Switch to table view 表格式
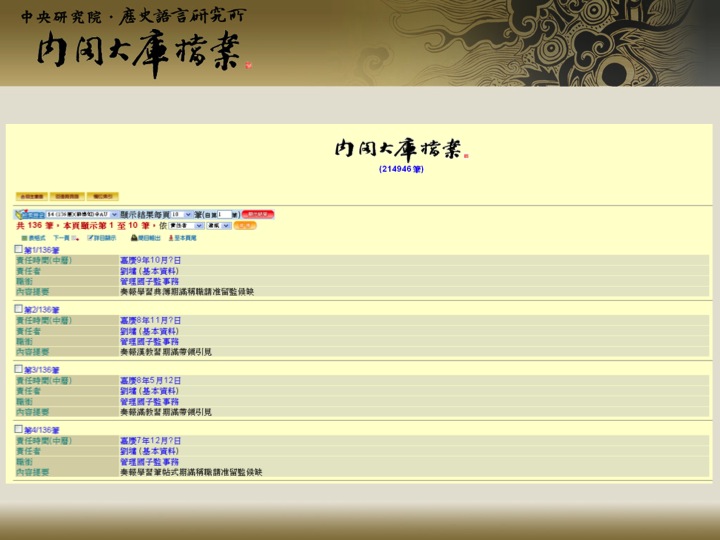Image resolution: width=720 pixels, height=540 pixels. [34, 238]
